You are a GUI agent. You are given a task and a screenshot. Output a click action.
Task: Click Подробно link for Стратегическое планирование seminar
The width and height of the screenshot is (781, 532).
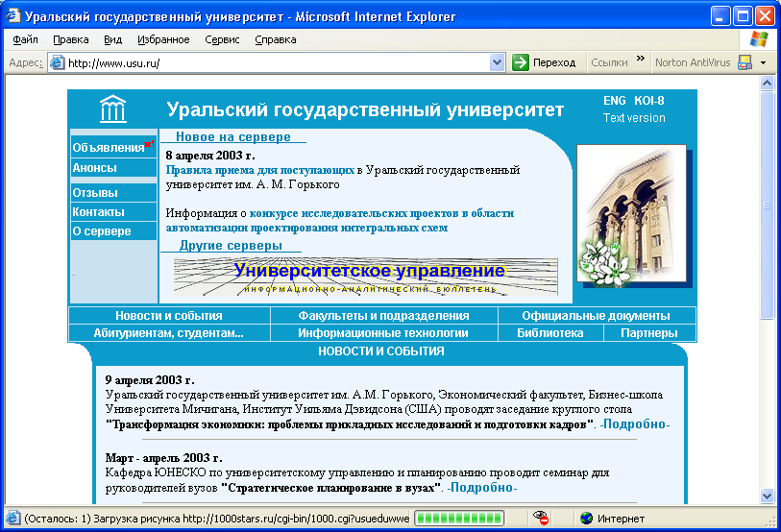482,488
